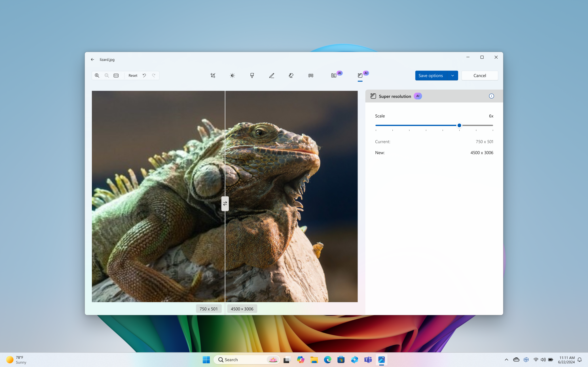Open the Super resolution info tooltip

[x=492, y=96]
